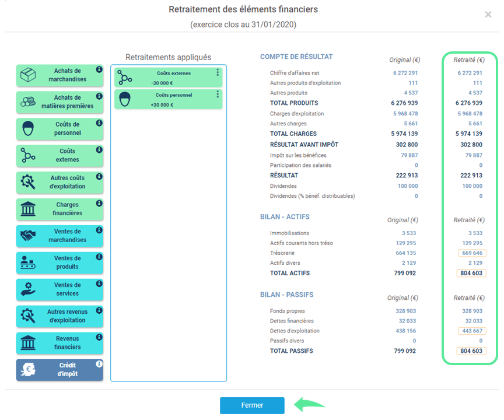This screenshot has height=420, width=504.
Task: Open three-dot menu on Coûts personnel adjustment
Action: coord(218,94)
